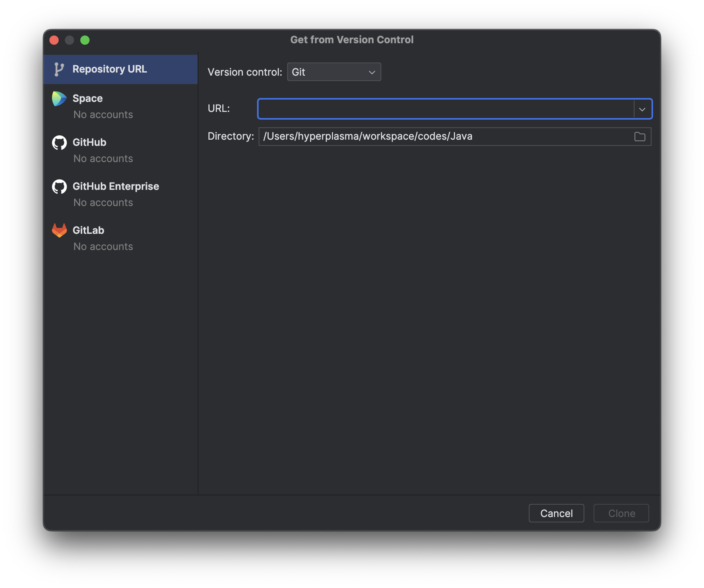Viewport: 704px width, 588px height.
Task: Open the GitHub Enterprise label in sidebar
Action: point(116,186)
